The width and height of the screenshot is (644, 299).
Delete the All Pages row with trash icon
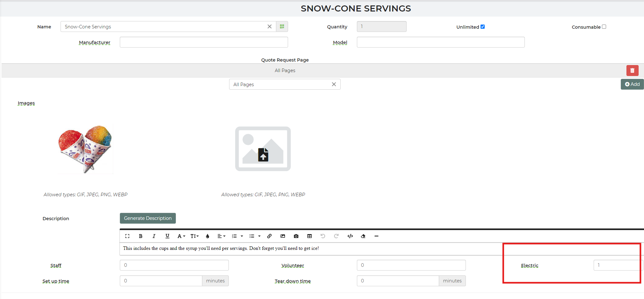pos(632,71)
